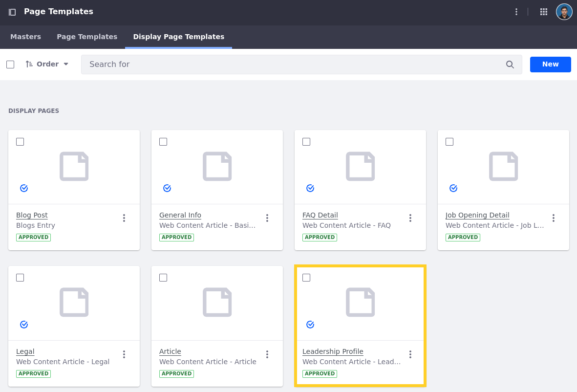
Task: Check the Leadership Profile card checkbox
Action: tap(306, 278)
